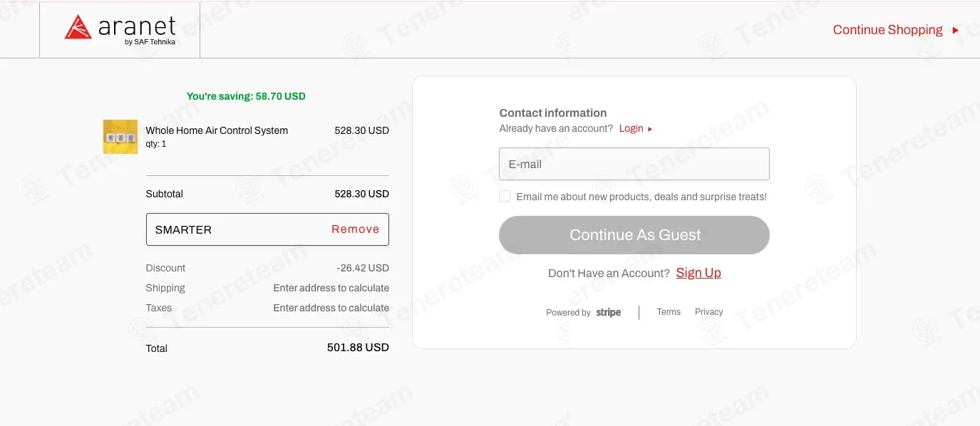Click the Whole Home Air Control System product name
980x426 pixels.
217,130
